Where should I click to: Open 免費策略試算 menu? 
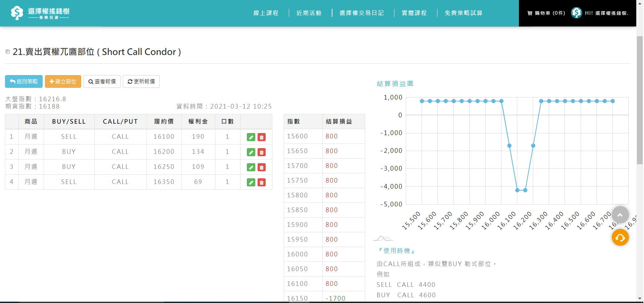tap(464, 13)
